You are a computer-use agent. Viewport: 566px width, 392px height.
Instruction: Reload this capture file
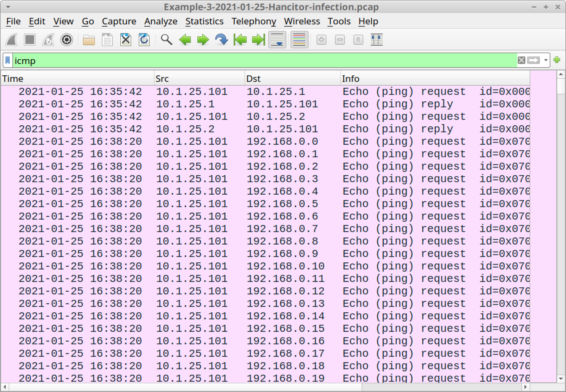(x=144, y=40)
